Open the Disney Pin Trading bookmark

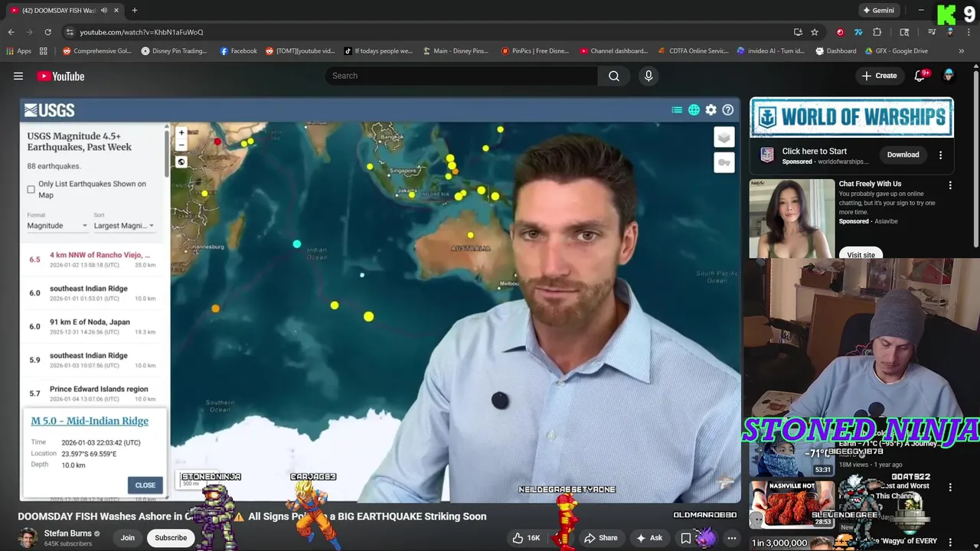pyautogui.click(x=174, y=51)
